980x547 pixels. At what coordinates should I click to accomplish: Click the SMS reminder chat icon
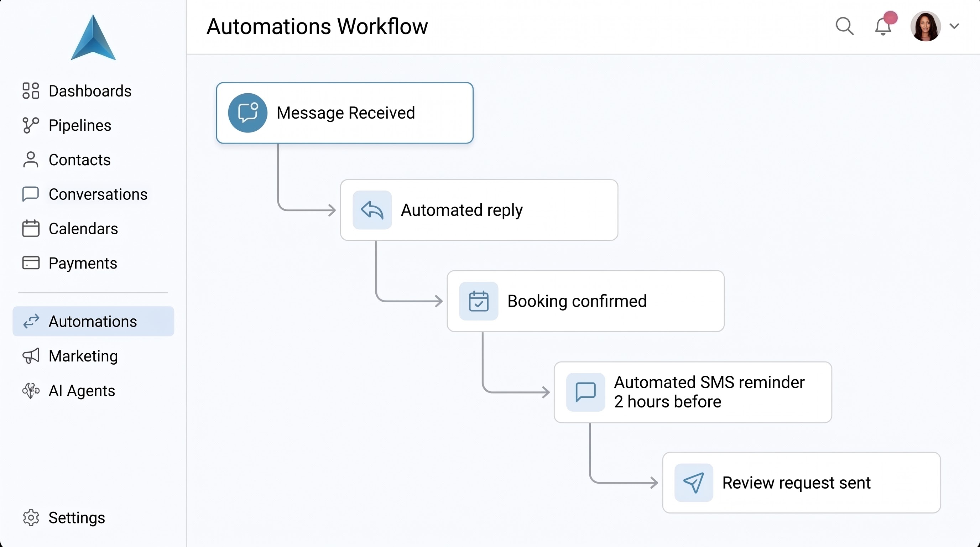point(585,392)
